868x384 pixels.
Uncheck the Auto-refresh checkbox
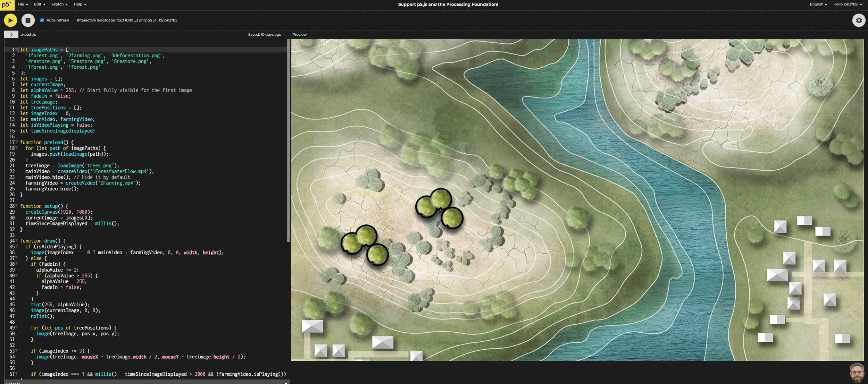pos(42,20)
